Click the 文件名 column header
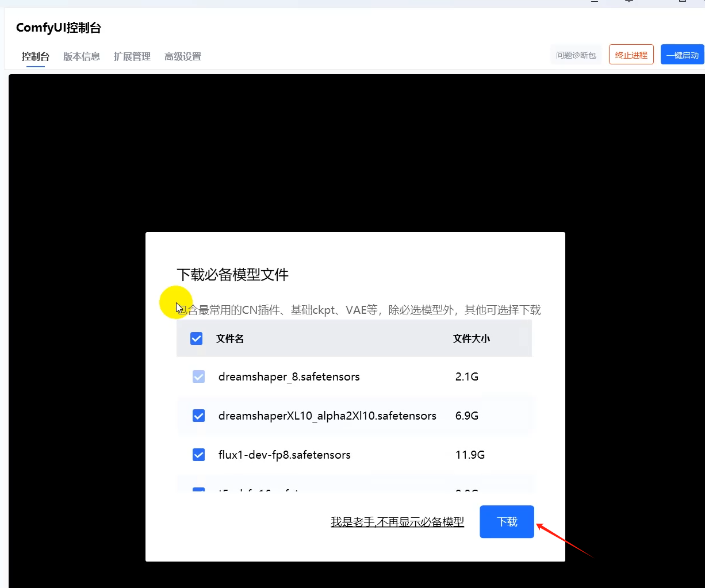Screen dimensions: 705x588 coord(230,339)
